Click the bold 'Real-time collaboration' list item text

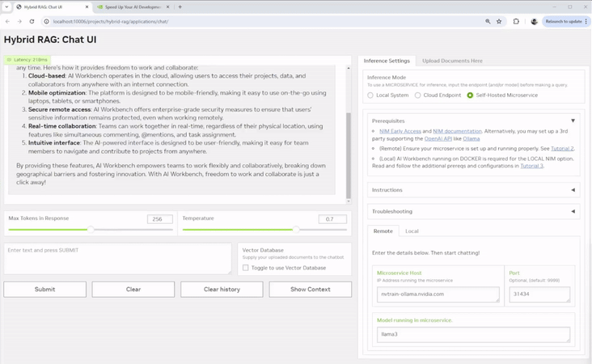[62, 126]
